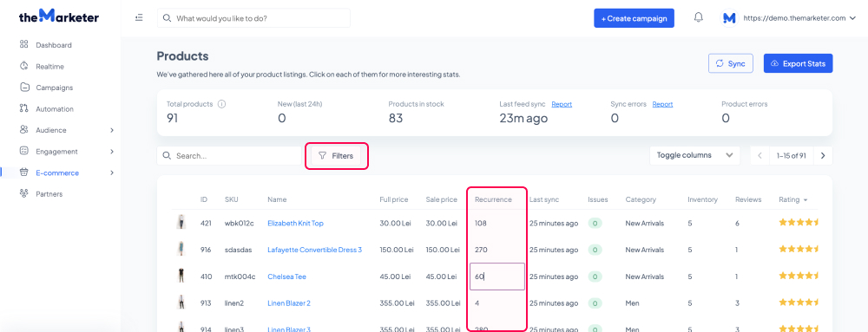Image resolution: width=868 pixels, height=332 pixels.
Task: Click the Inventory column header
Action: 702,199
